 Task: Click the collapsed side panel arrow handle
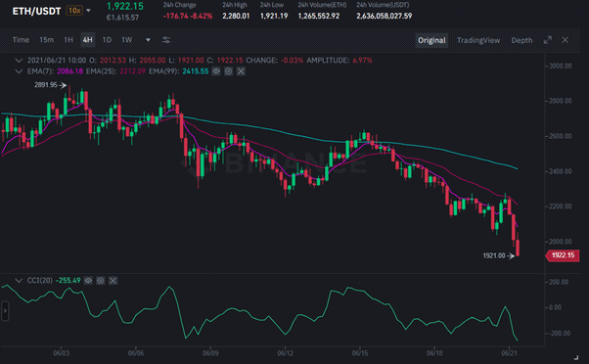(x=5, y=311)
